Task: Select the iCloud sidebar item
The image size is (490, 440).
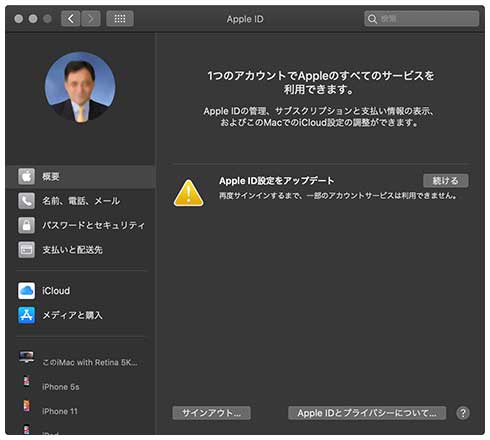Action: click(x=80, y=291)
